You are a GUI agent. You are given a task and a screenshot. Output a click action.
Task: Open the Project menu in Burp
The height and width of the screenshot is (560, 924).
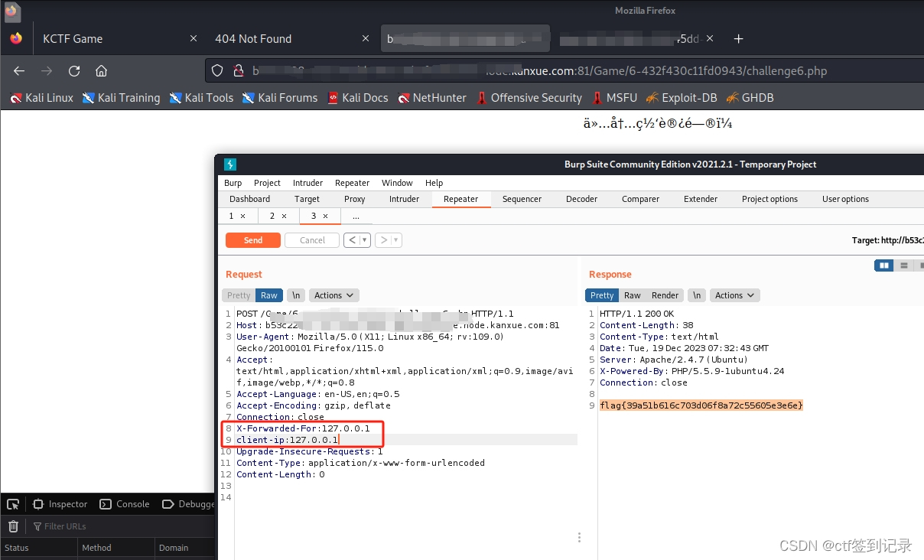click(267, 183)
